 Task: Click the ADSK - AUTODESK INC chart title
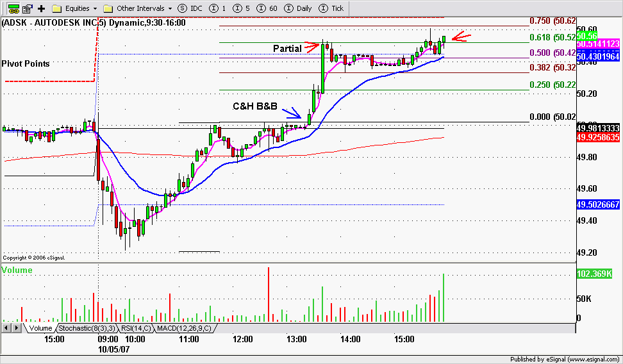pyautogui.click(x=94, y=22)
